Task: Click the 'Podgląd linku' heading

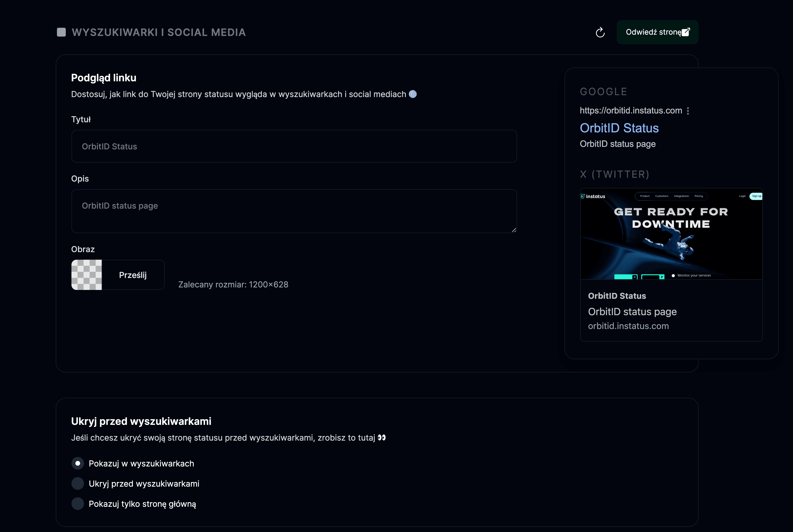Action: (104, 78)
